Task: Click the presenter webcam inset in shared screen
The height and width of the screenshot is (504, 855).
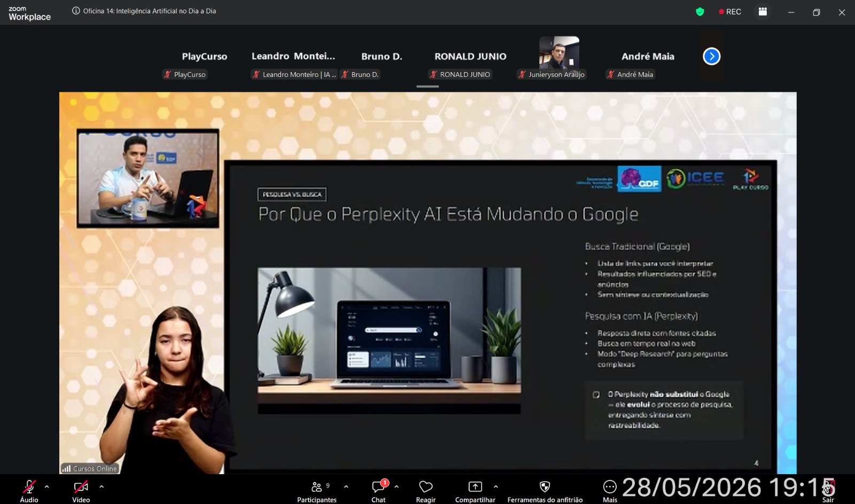Action: (x=148, y=178)
